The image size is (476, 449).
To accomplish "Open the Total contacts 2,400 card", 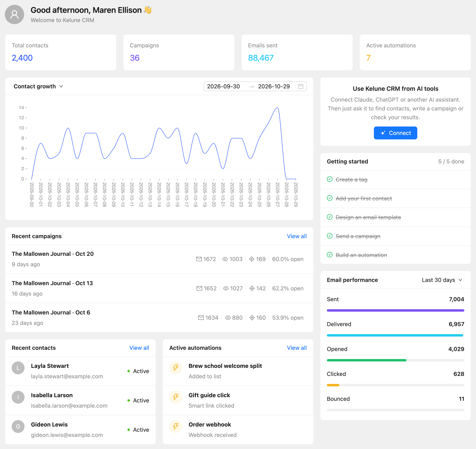I will [61, 52].
